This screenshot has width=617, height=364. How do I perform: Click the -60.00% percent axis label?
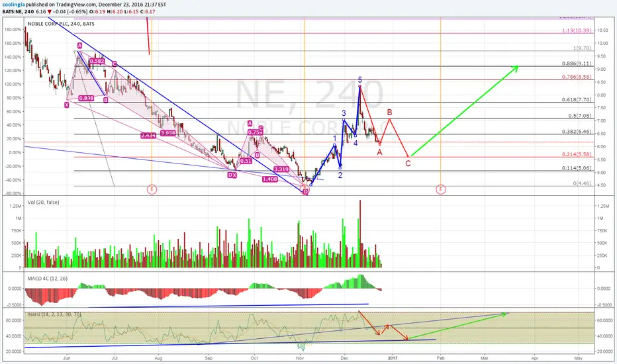13,194
